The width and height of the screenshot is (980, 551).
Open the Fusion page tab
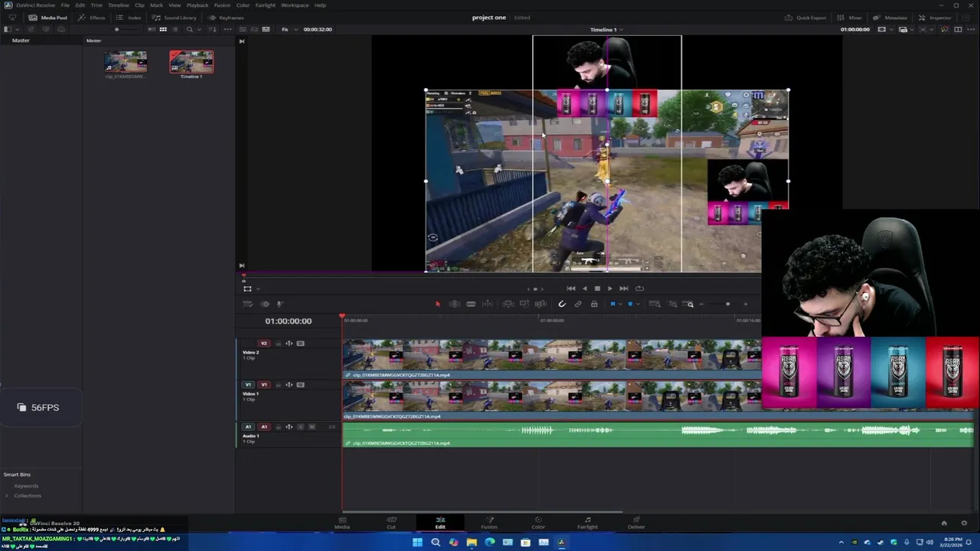coord(489,523)
